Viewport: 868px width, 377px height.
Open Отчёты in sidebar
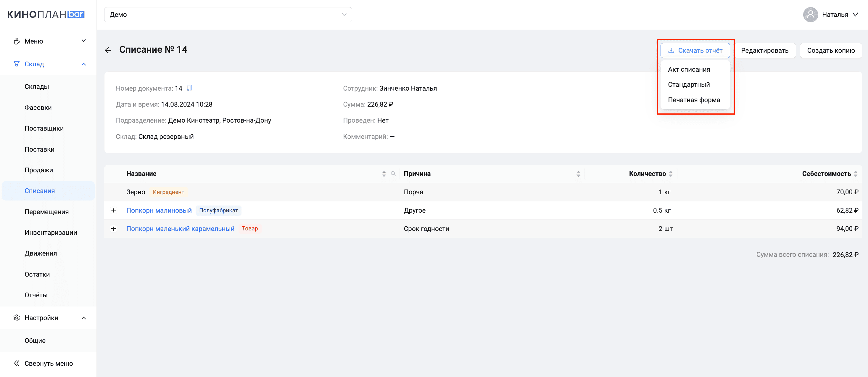pyautogui.click(x=36, y=295)
